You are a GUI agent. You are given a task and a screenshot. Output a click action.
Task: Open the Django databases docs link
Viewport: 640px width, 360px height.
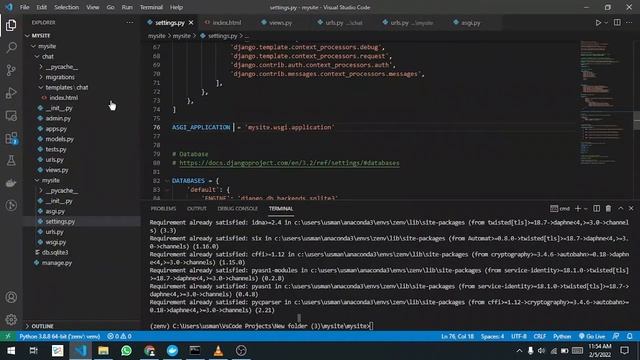coord(289,163)
